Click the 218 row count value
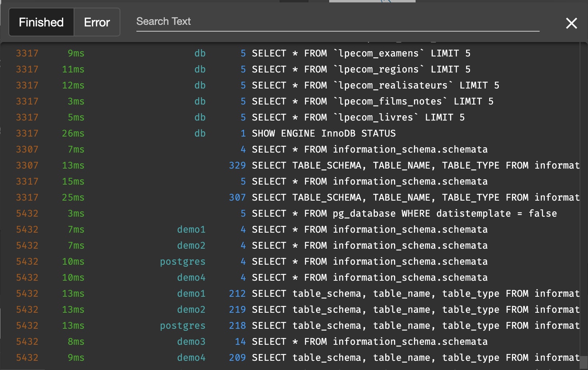 point(237,326)
